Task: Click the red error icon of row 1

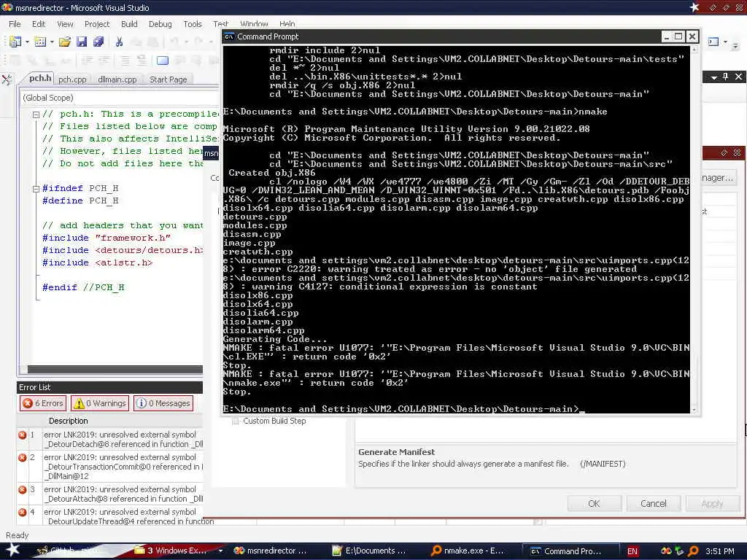Action: pos(22,435)
